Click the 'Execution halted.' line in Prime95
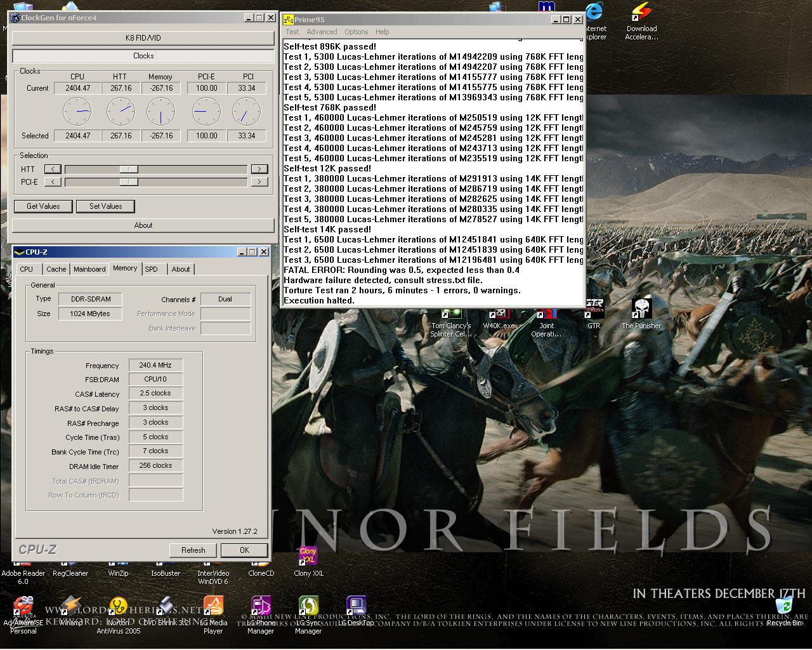The width and height of the screenshot is (812, 650). 319,300
